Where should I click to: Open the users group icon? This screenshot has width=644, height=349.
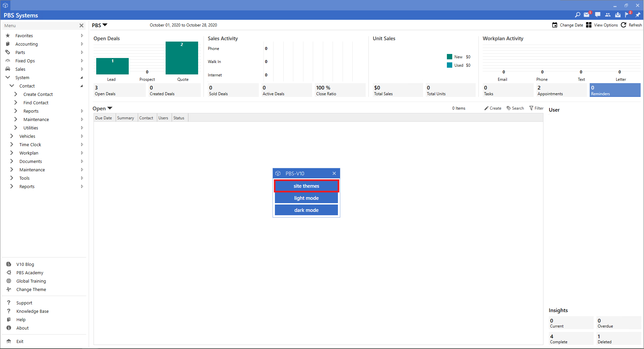[x=608, y=15]
